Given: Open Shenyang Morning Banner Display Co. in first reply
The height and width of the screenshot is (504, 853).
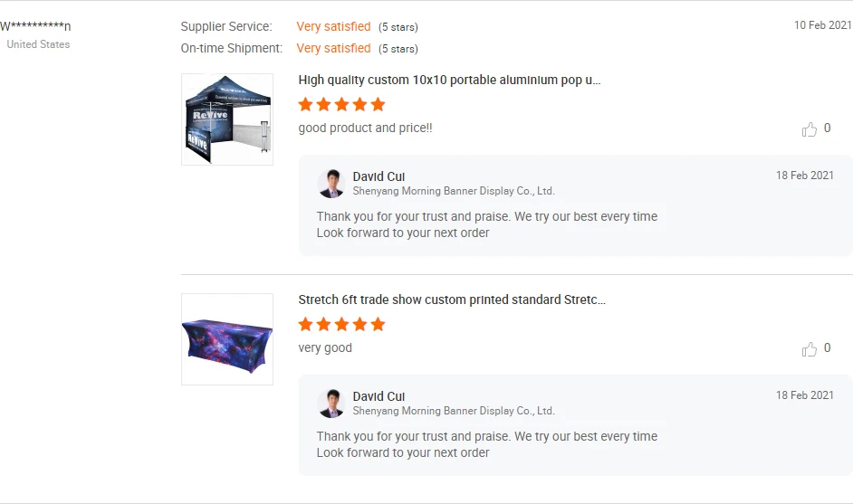Looking at the screenshot, I should (454, 191).
